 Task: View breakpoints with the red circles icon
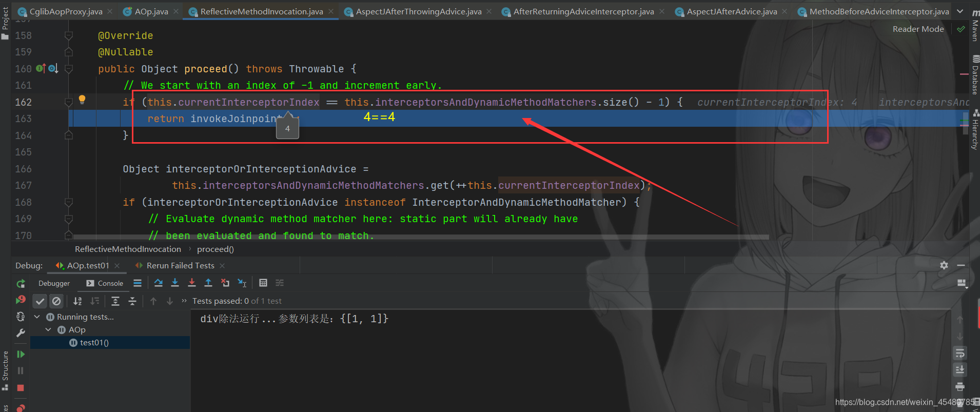pos(21,407)
